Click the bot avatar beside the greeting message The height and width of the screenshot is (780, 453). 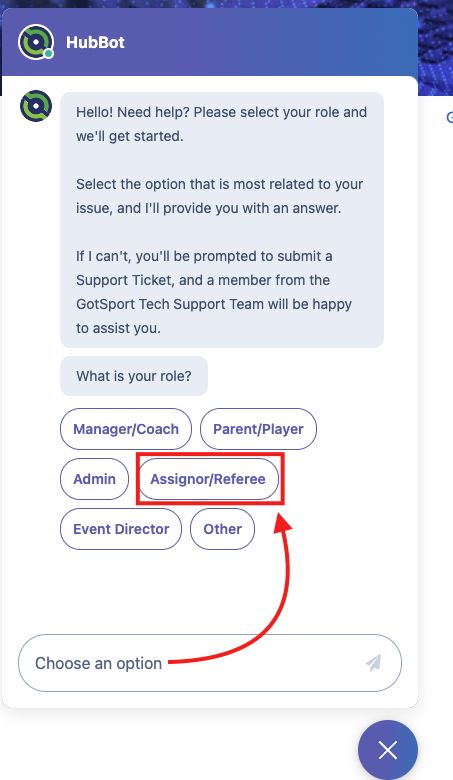pos(36,106)
